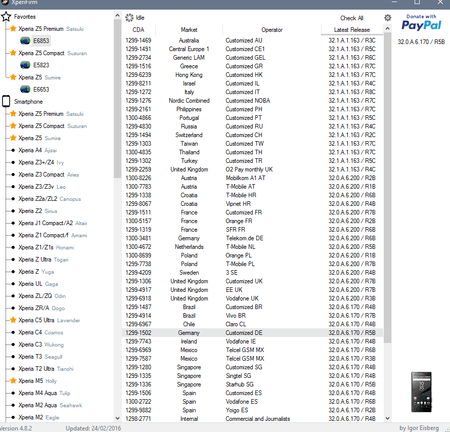
Task: Select Xperia UL Gaga
Action: [x=38, y=284]
